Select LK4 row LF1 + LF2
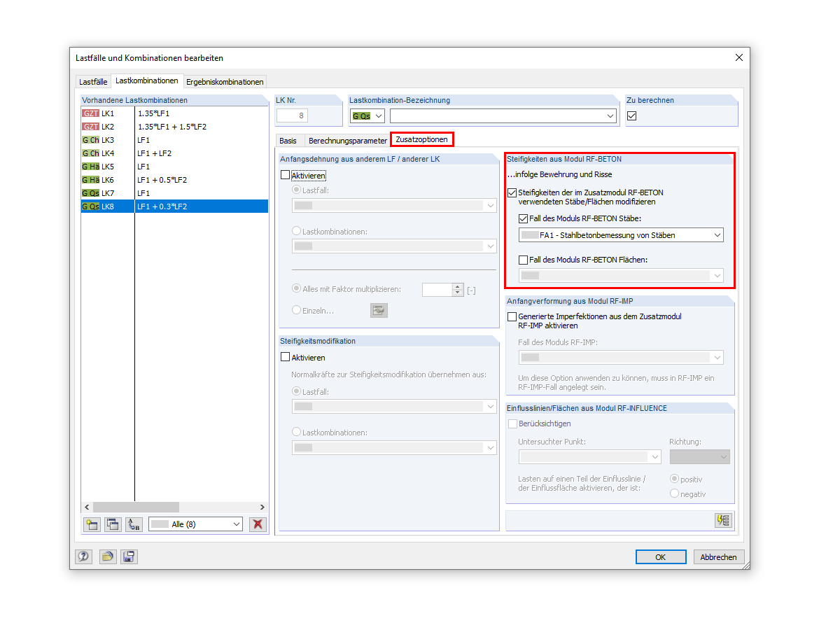The width and height of the screenshot is (840, 630). pos(174,153)
